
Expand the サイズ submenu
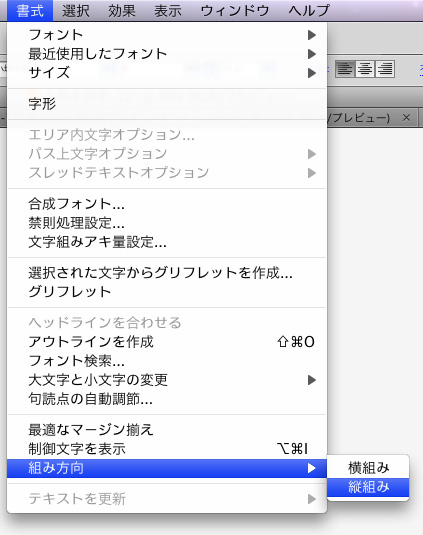click(167, 73)
